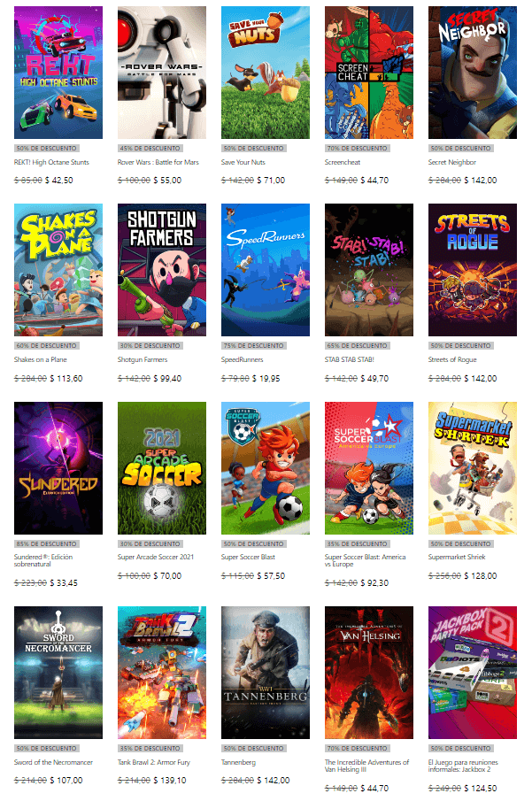This screenshot has height=801, width=532.
Task: Open the Shotgun Farmers cover art
Action: click(x=162, y=270)
